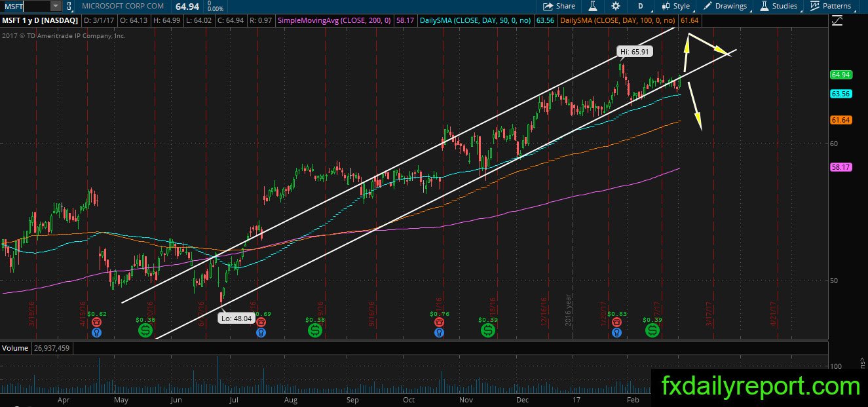The width and height of the screenshot is (868, 407).
Task: Click the 4/21/17 expiration date marker
Action: tap(774, 313)
